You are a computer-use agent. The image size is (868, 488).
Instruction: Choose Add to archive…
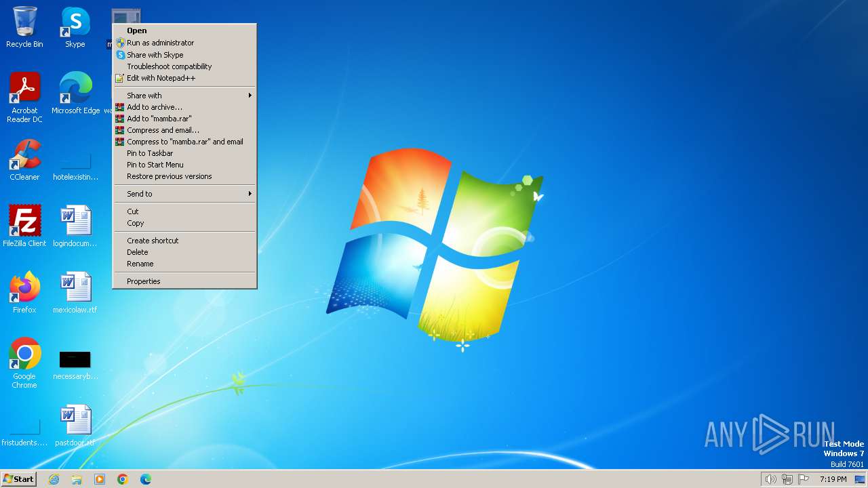point(184,107)
